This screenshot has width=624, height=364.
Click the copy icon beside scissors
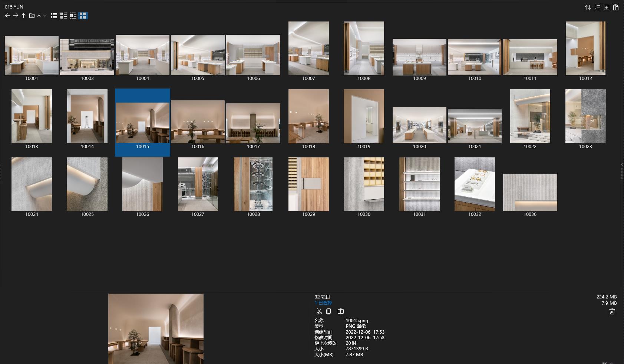(x=328, y=311)
